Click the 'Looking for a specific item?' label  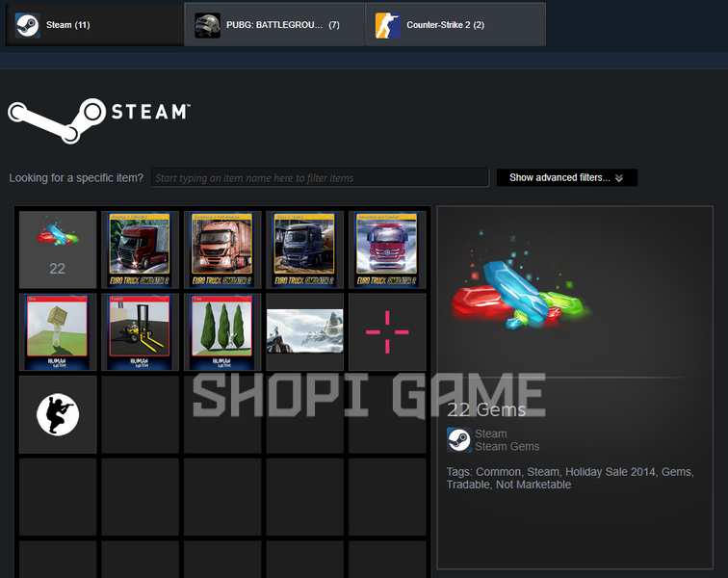tap(76, 178)
